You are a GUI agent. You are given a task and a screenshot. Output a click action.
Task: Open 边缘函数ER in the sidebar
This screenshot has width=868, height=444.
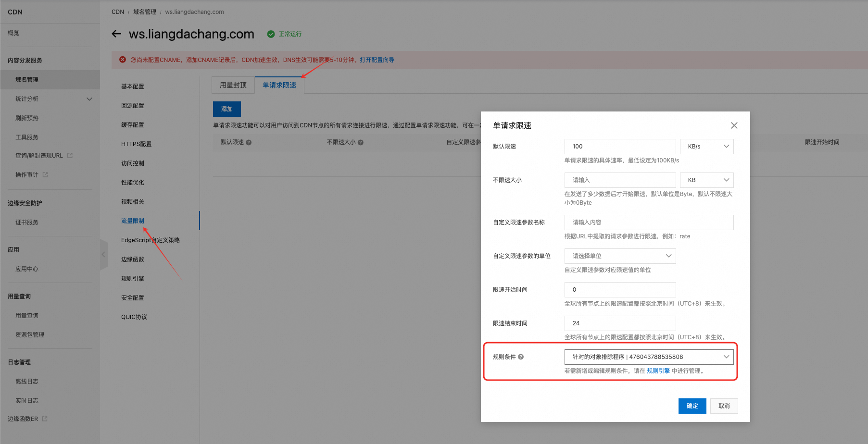[23, 419]
